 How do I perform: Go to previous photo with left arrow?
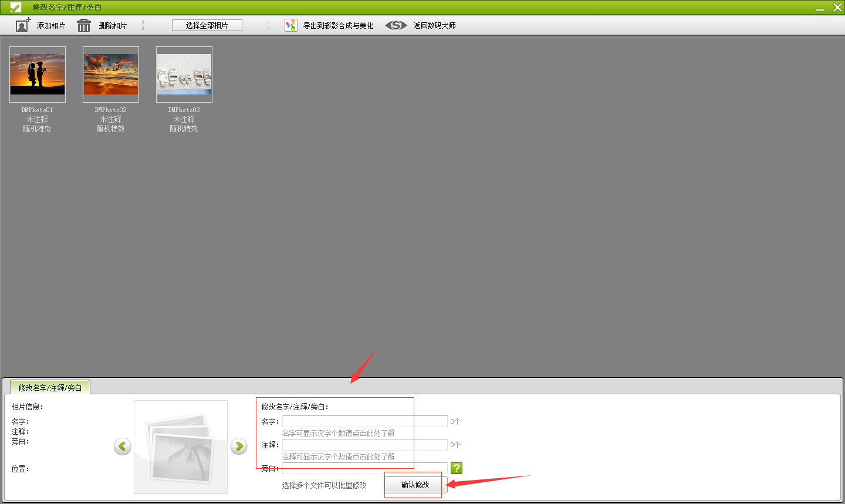click(x=122, y=447)
